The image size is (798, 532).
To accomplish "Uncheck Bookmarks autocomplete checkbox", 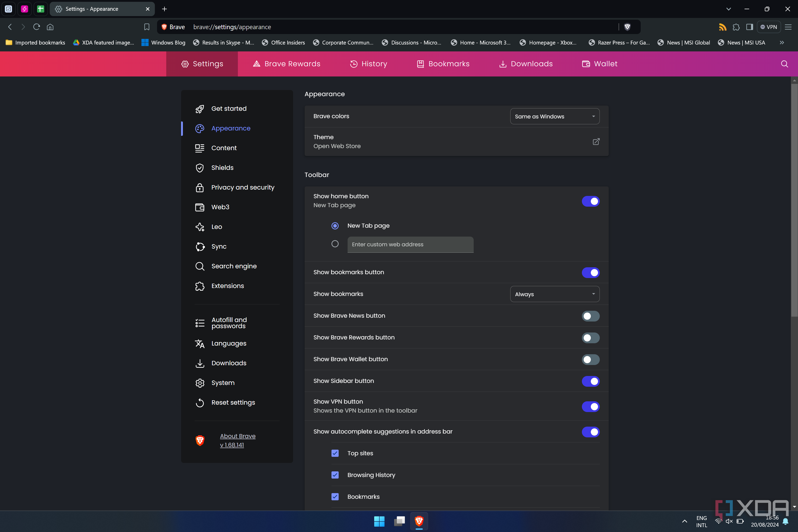I will point(335,497).
